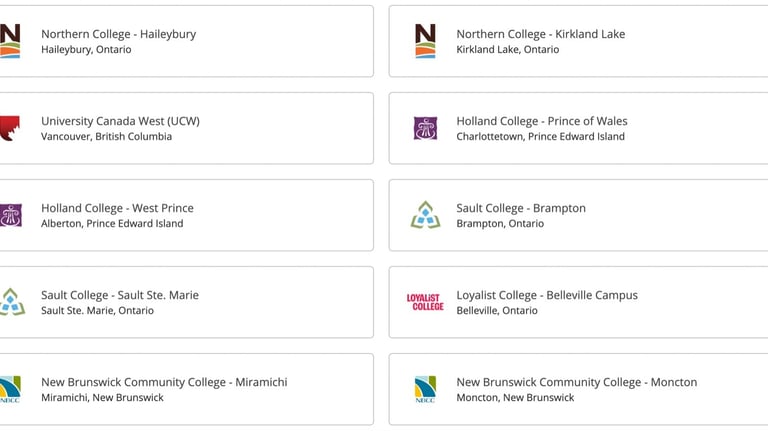Viewport: 768px width, 431px height.
Task: Select the Sault College Brampton logo
Action: click(x=425, y=215)
